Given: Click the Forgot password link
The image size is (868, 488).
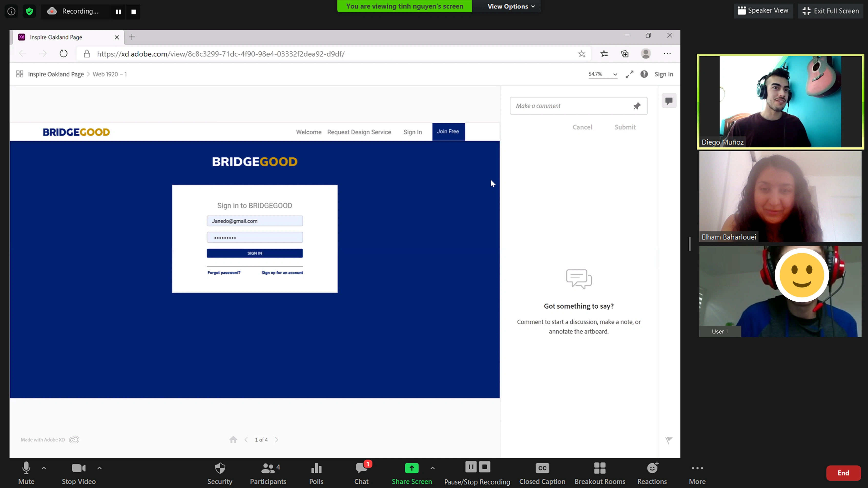Looking at the screenshot, I should pos(224,273).
